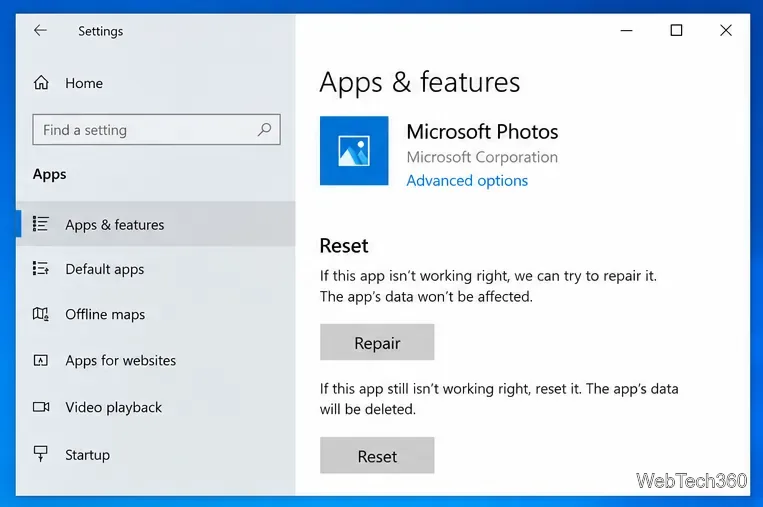Click the Microsoft Corporation publisher text
Viewport: 763px width, 507px height.
click(482, 157)
